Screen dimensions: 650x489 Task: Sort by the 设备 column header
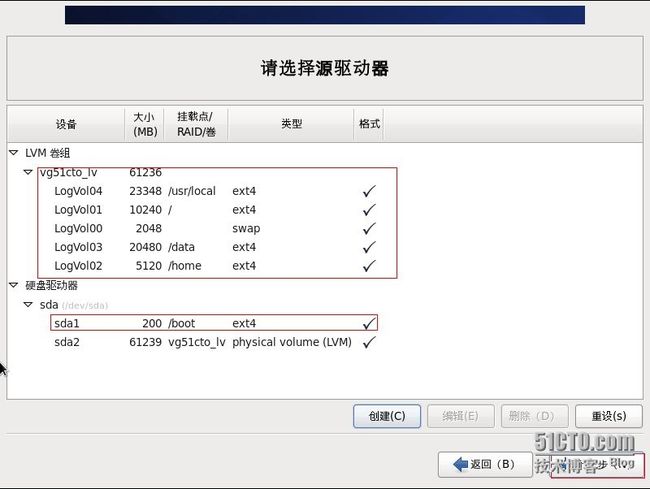(x=66, y=124)
